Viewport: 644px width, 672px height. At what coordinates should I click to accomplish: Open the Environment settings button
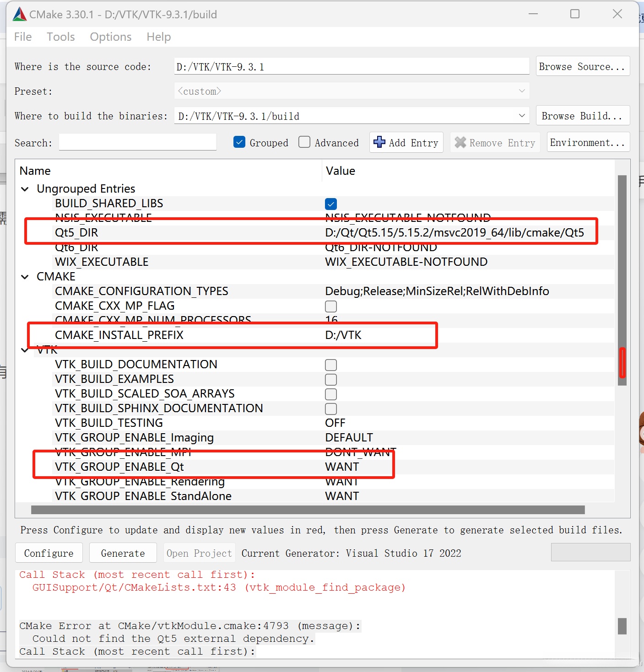tap(588, 142)
